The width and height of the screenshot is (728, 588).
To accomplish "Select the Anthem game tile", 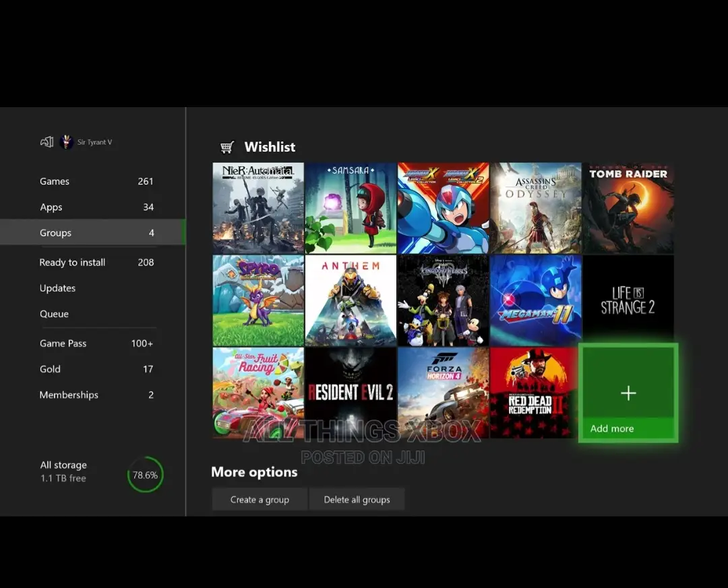I will click(x=351, y=300).
